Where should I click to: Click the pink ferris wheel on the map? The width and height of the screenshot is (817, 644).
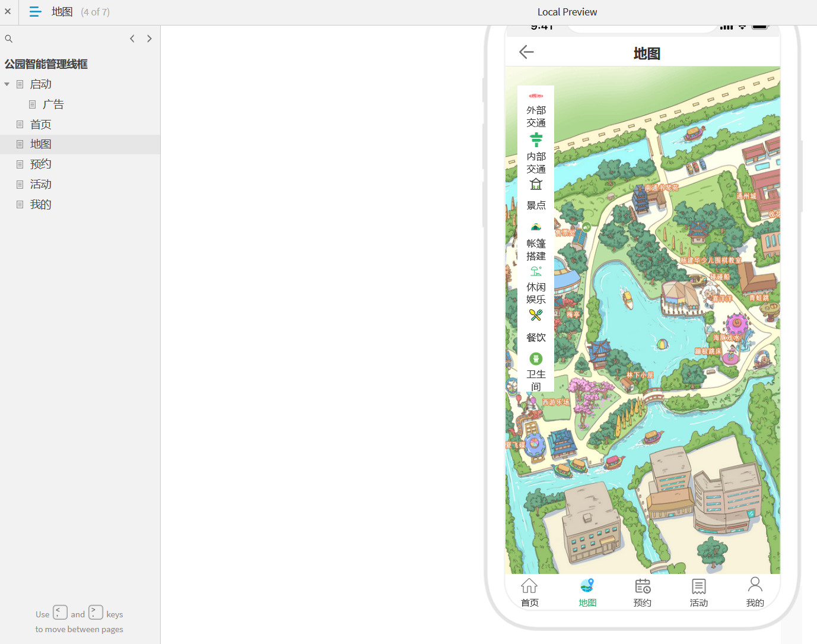737,325
